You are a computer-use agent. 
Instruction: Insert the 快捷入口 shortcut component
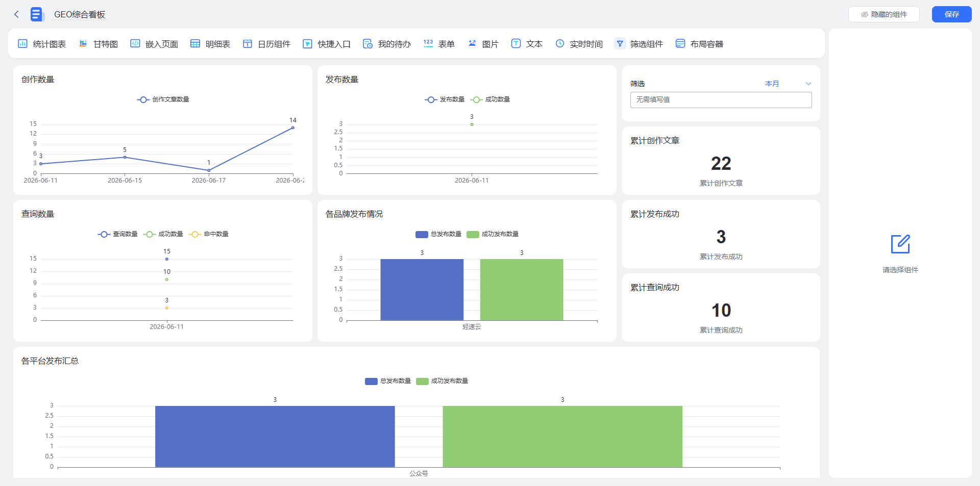(327, 44)
